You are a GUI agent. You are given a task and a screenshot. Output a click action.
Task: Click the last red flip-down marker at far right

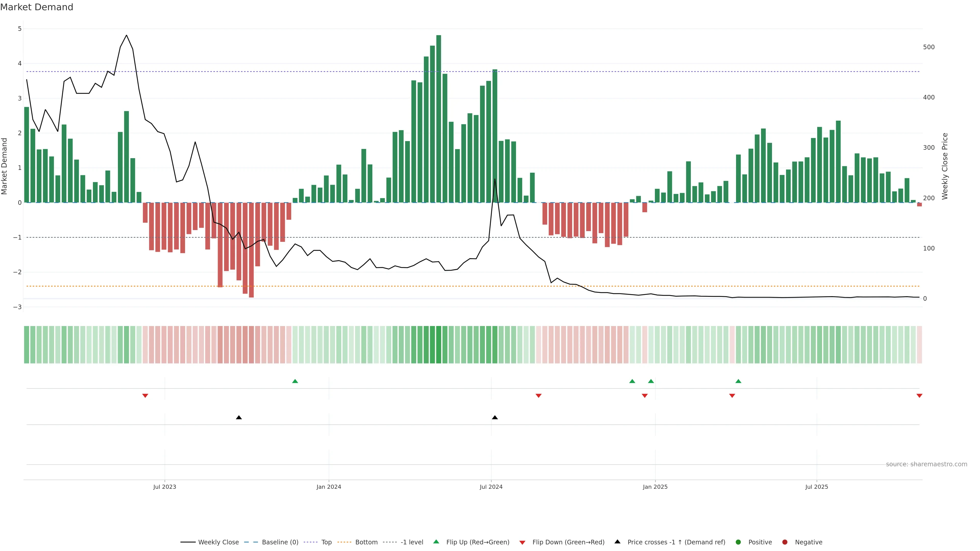click(919, 396)
